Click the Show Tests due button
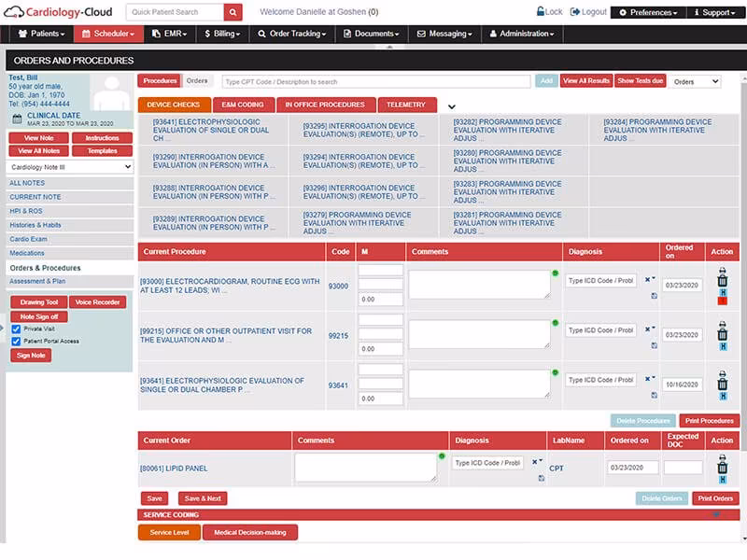 641,81
